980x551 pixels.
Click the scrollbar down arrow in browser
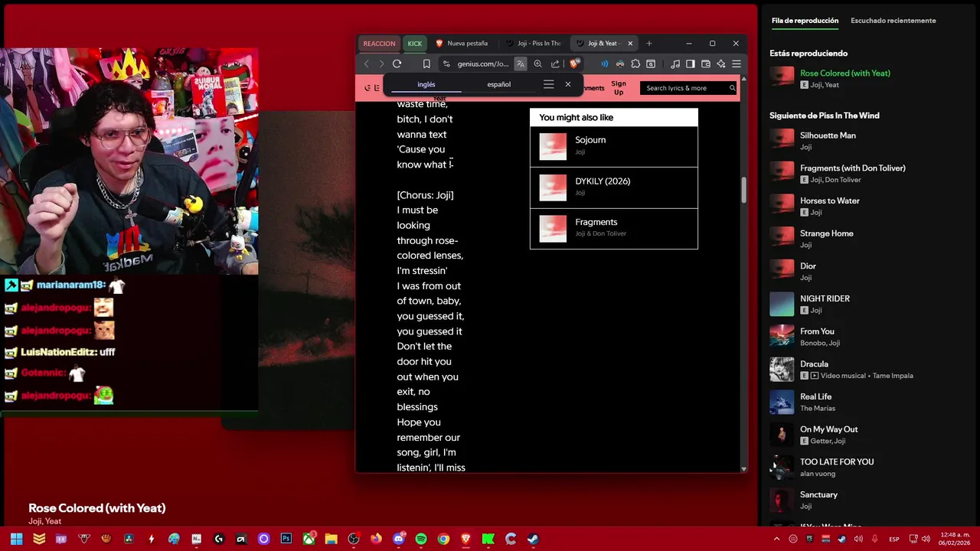(743, 468)
